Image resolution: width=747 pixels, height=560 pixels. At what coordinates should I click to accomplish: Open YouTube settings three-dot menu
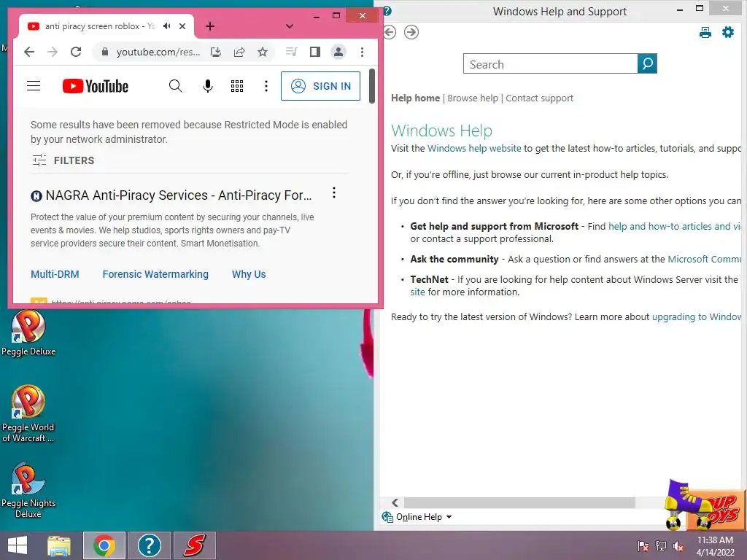[266, 86]
